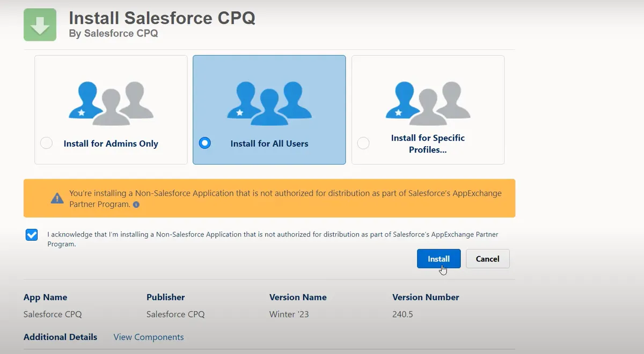This screenshot has height=354, width=644.
Task: Click the Additional Details label
Action: click(60, 337)
